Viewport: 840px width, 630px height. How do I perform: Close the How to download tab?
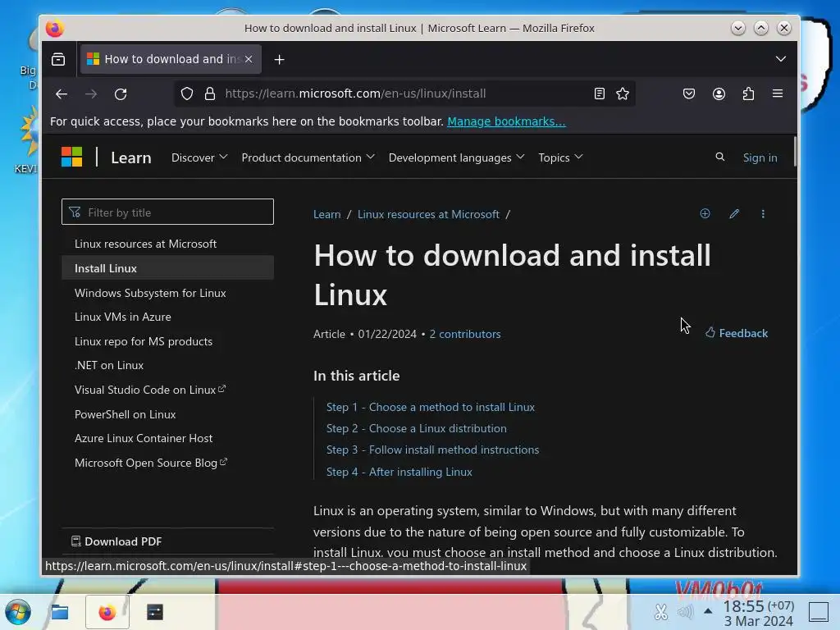point(249,59)
